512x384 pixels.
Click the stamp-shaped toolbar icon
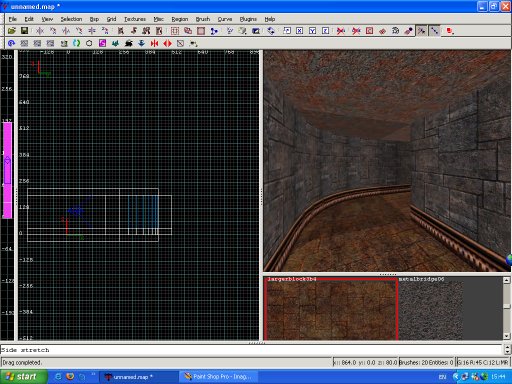(x=408, y=31)
